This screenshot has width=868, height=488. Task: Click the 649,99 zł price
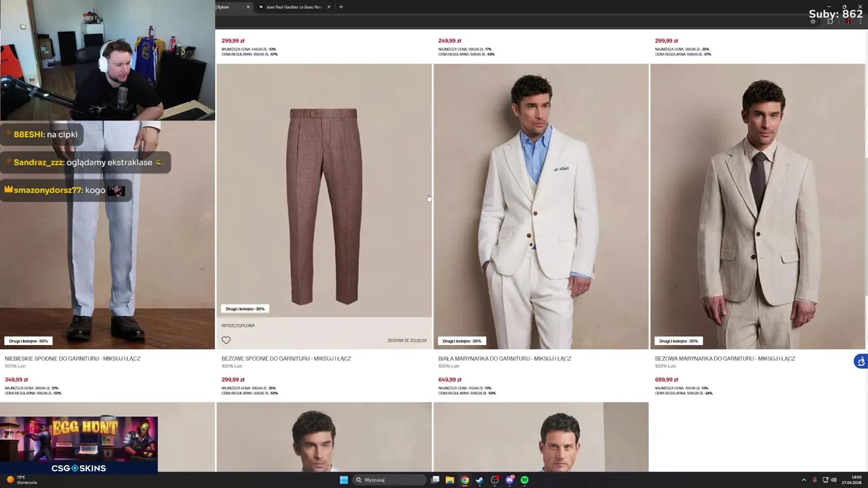tap(450, 380)
